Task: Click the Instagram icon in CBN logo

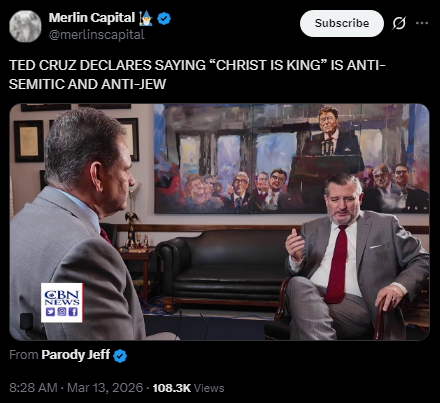Action: [x=62, y=312]
